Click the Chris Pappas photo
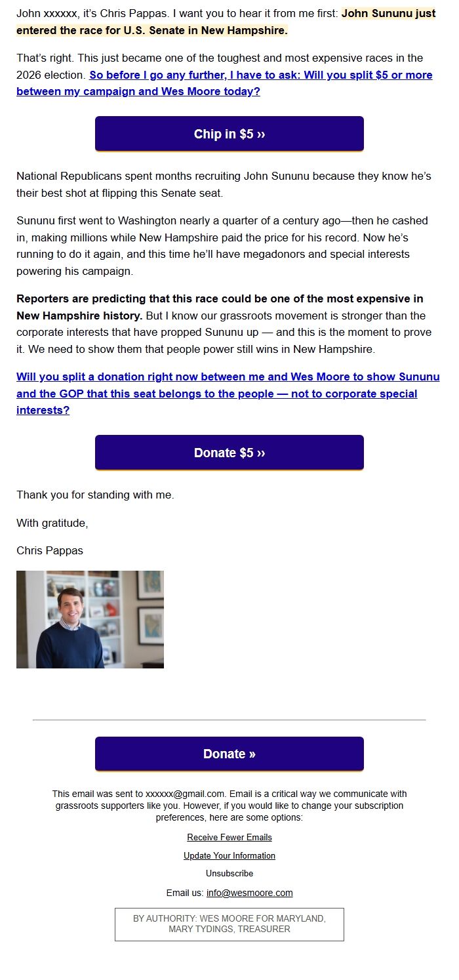 (x=90, y=619)
